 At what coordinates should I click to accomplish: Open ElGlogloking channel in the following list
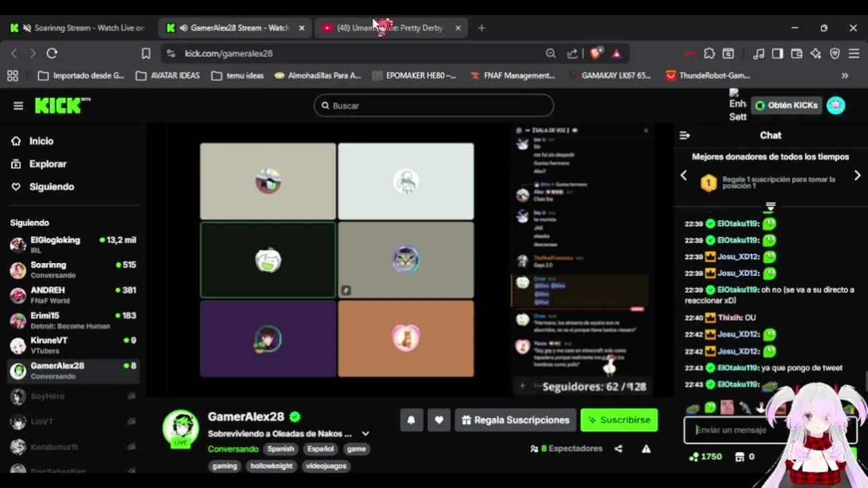click(x=73, y=244)
